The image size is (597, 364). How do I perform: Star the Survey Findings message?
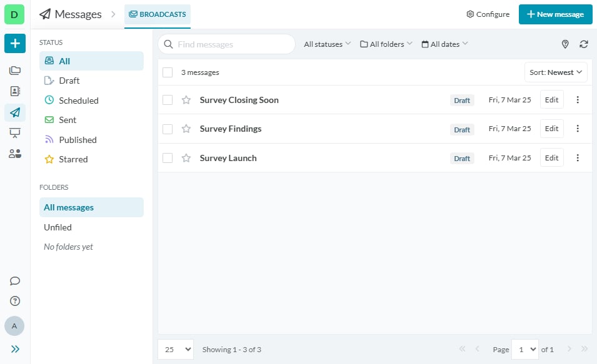tap(186, 129)
